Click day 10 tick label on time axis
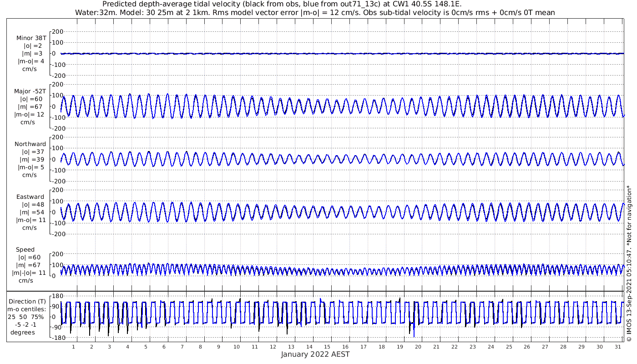This screenshot has width=637, height=364. (x=237, y=347)
